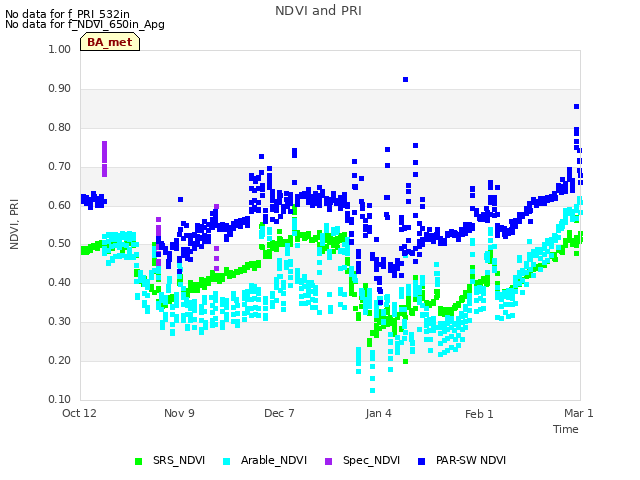Toggle PAR-SW NDVI series in legend

462,460
